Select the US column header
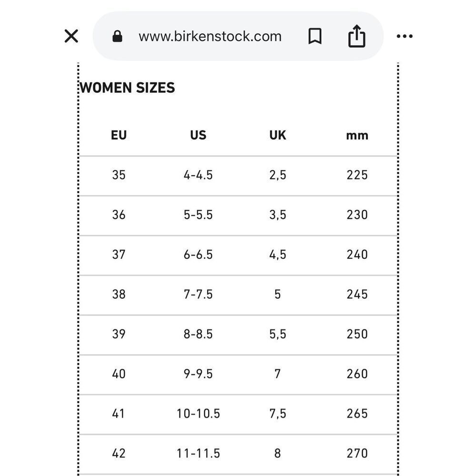The image size is (476, 476). point(198,135)
